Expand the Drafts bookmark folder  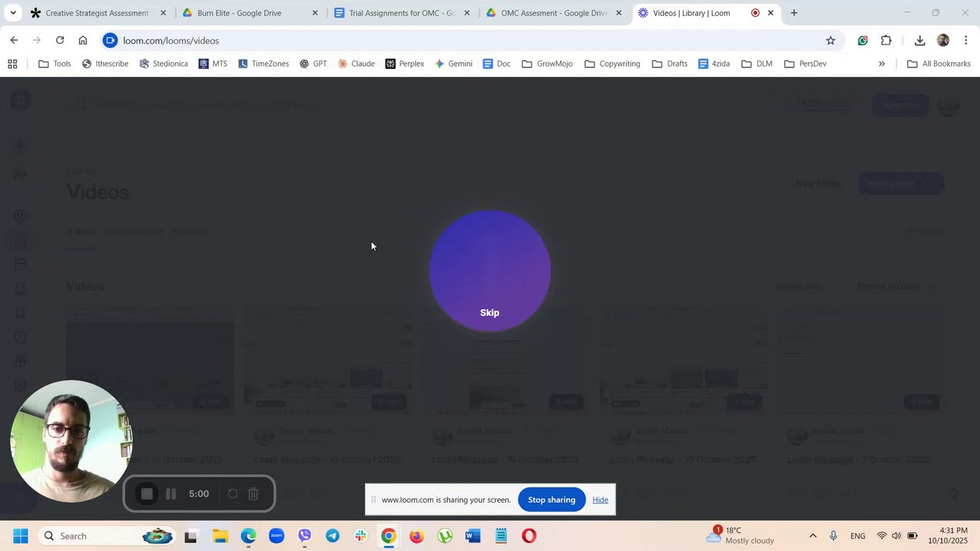670,64
